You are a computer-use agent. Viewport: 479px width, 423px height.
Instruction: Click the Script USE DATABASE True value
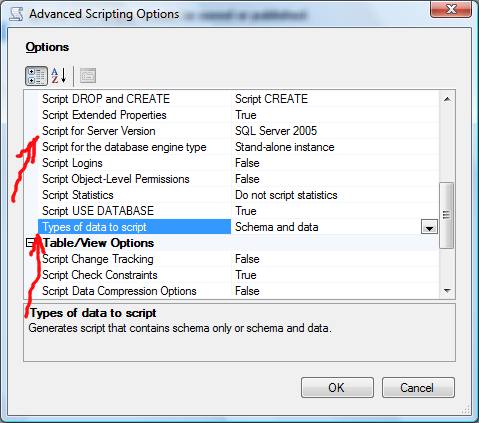coord(246,211)
